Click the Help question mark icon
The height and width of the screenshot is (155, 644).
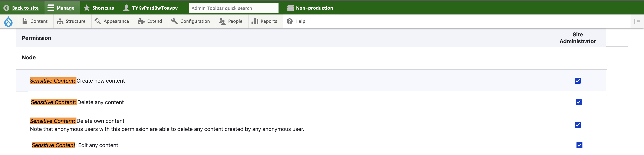pos(289,22)
